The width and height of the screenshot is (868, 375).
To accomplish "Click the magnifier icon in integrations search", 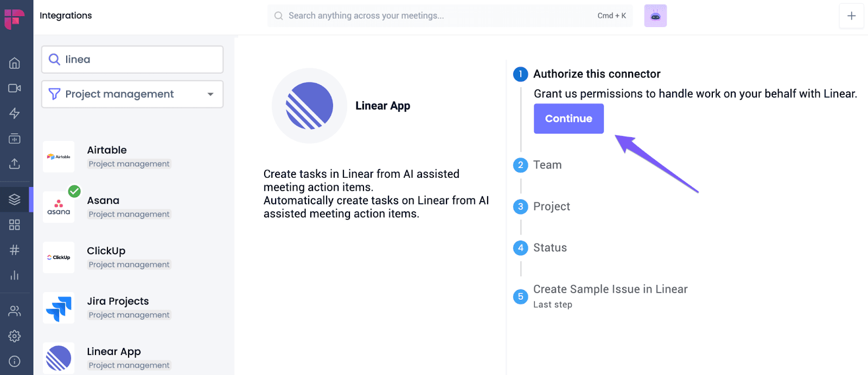I will (54, 59).
